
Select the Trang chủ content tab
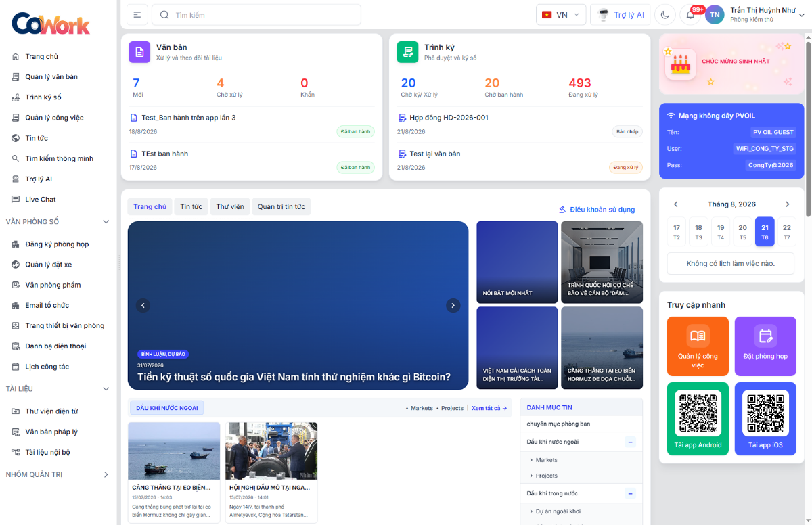(x=150, y=207)
